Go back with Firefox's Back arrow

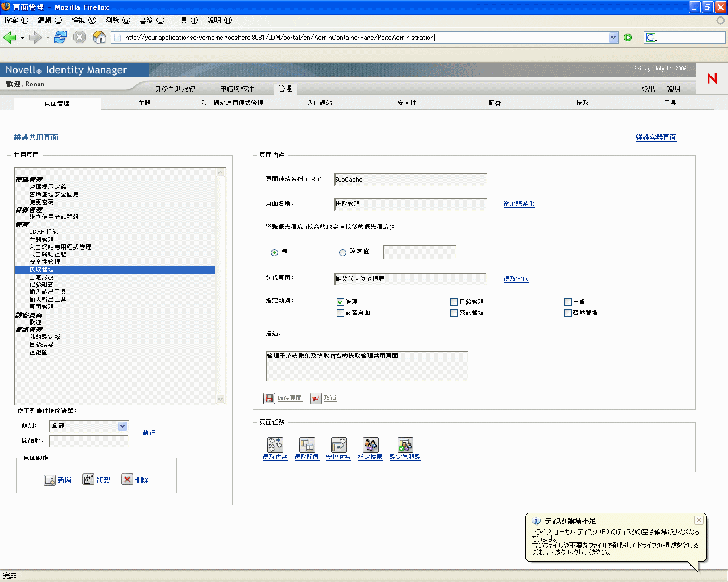tap(10, 38)
